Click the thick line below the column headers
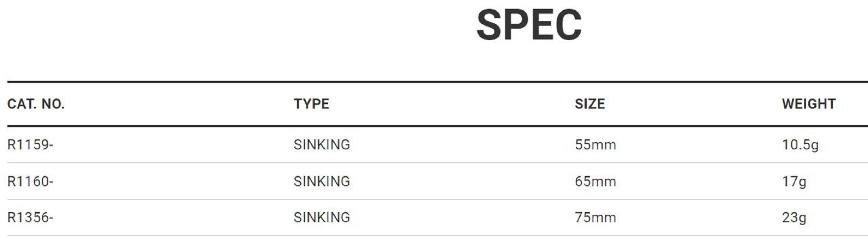Image resolution: width=868 pixels, height=244 pixels. pyautogui.click(x=434, y=126)
